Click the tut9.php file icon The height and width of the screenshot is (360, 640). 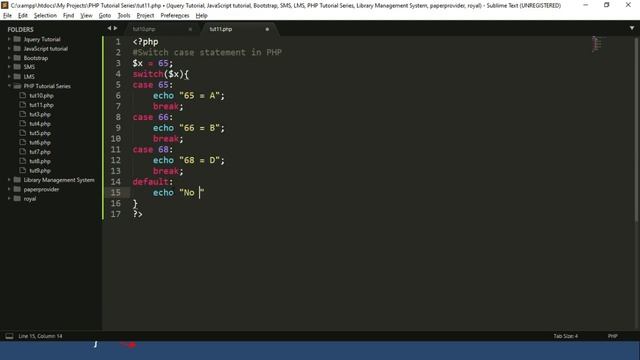point(23,171)
